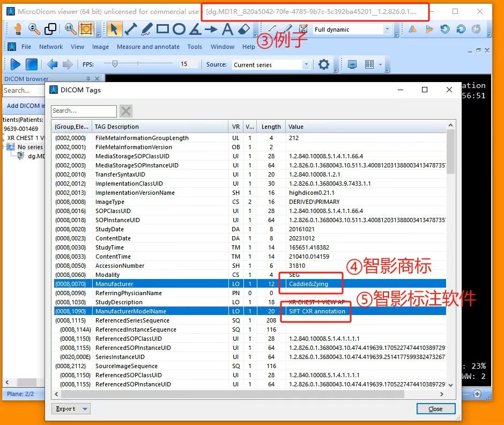Image resolution: width=504 pixels, height=425 pixels.
Task: Select the ellipse annotation tool
Action: [179, 29]
